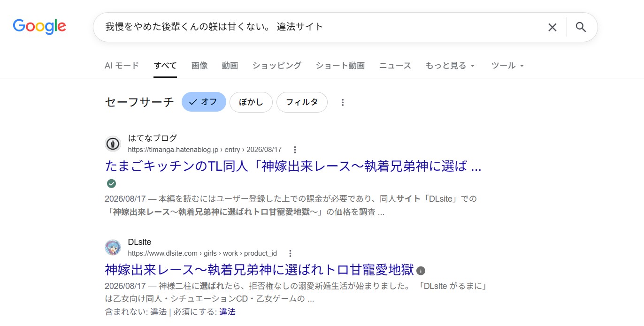Image resolution: width=644 pixels, height=326 pixels.
Task: Switch to 動画 tab
Action: 230,66
